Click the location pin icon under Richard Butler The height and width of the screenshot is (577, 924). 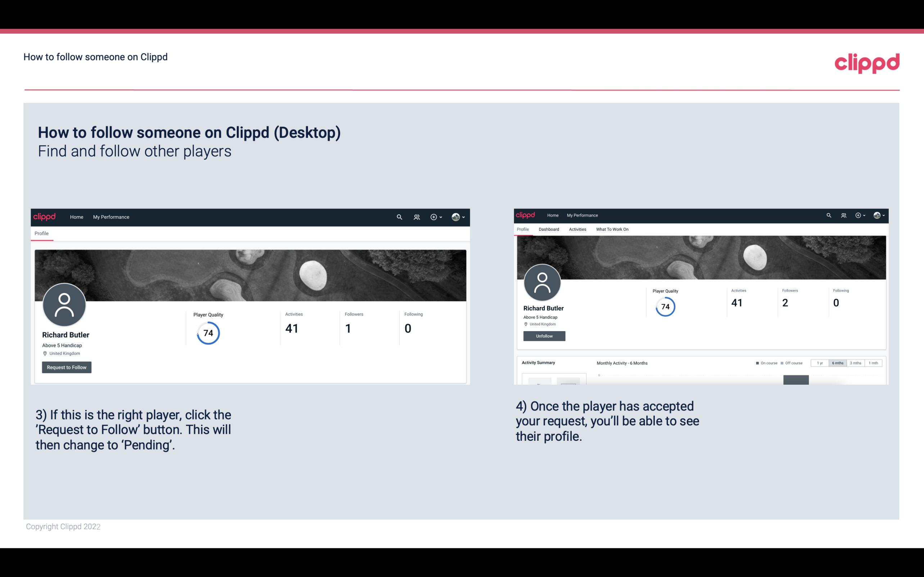click(x=45, y=353)
